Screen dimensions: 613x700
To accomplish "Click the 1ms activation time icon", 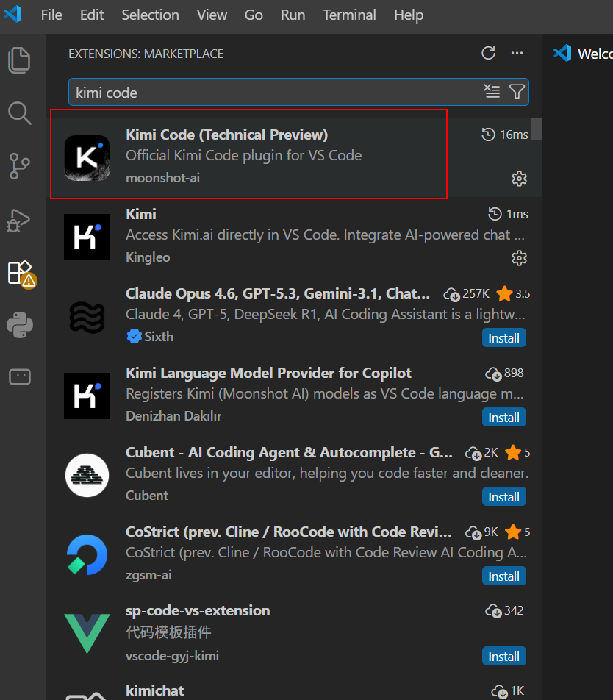I will tap(495, 214).
